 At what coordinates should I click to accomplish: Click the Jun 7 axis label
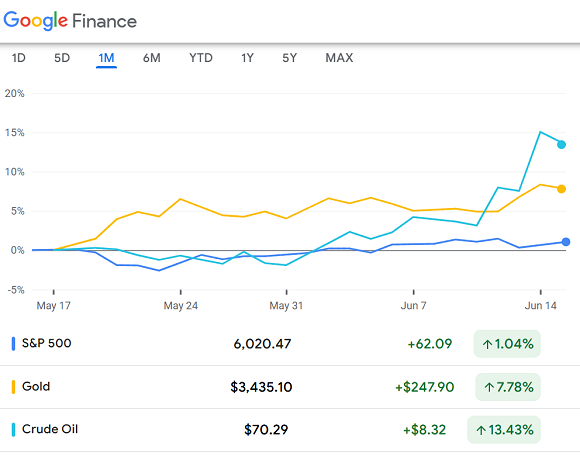coord(414,305)
